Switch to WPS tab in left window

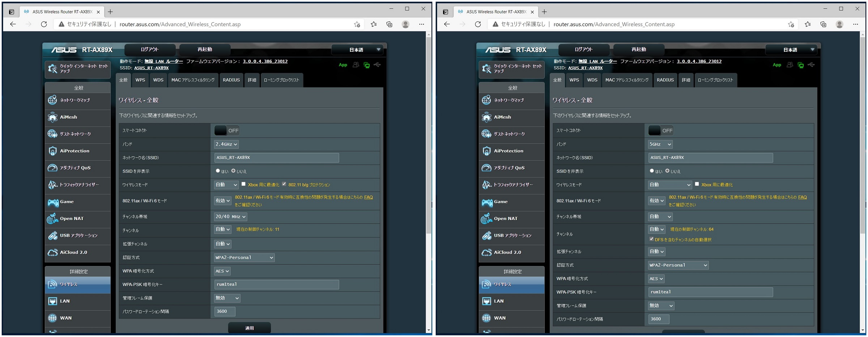tap(140, 80)
